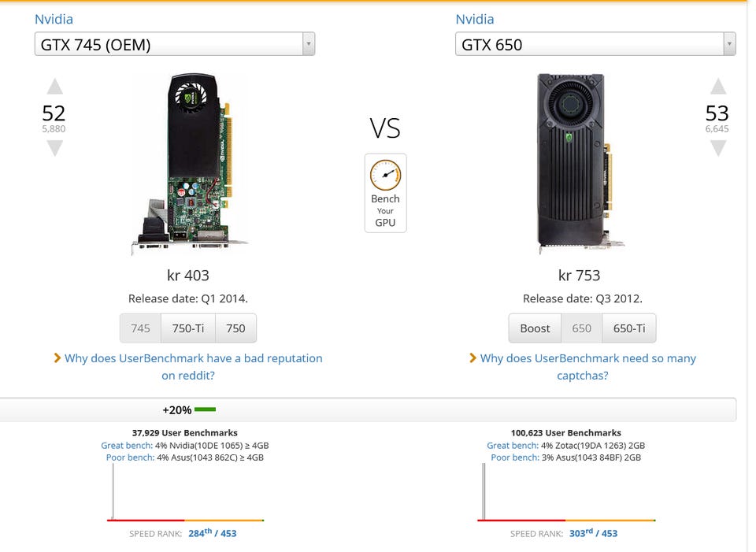Switch to the 650 Boost variant
756x552 pixels.
coord(535,328)
